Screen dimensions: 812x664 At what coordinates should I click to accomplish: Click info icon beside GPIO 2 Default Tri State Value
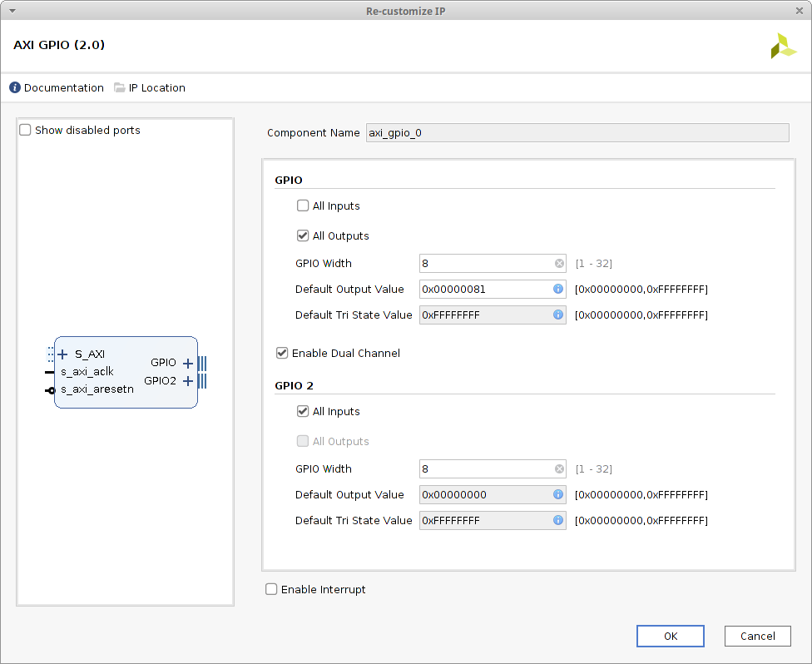coord(558,521)
